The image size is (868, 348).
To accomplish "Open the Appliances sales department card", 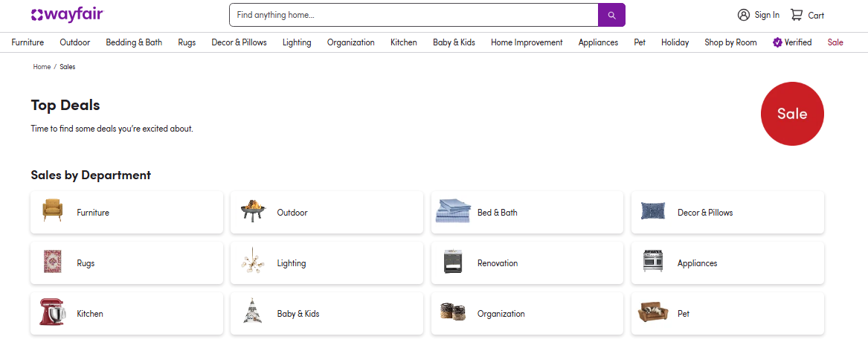I will [x=727, y=263].
